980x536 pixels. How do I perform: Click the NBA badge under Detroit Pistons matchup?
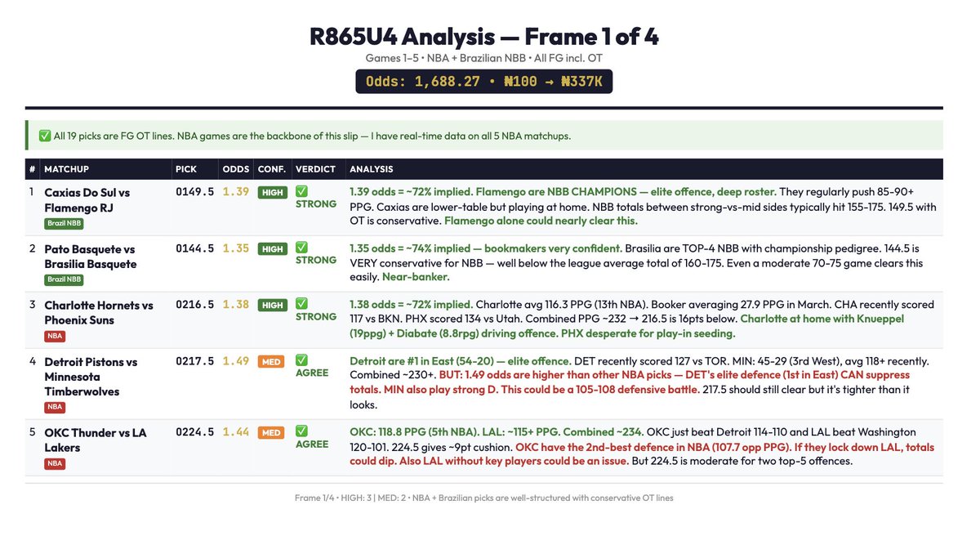[55, 406]
